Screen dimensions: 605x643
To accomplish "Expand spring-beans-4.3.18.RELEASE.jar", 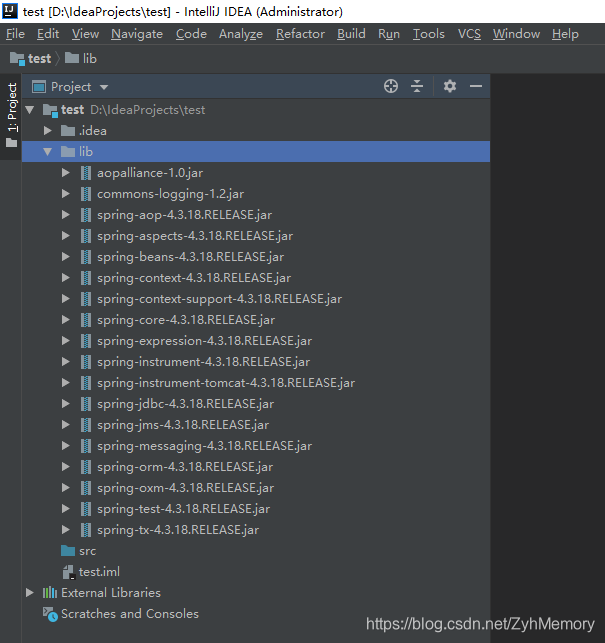I will coord(66,257).
